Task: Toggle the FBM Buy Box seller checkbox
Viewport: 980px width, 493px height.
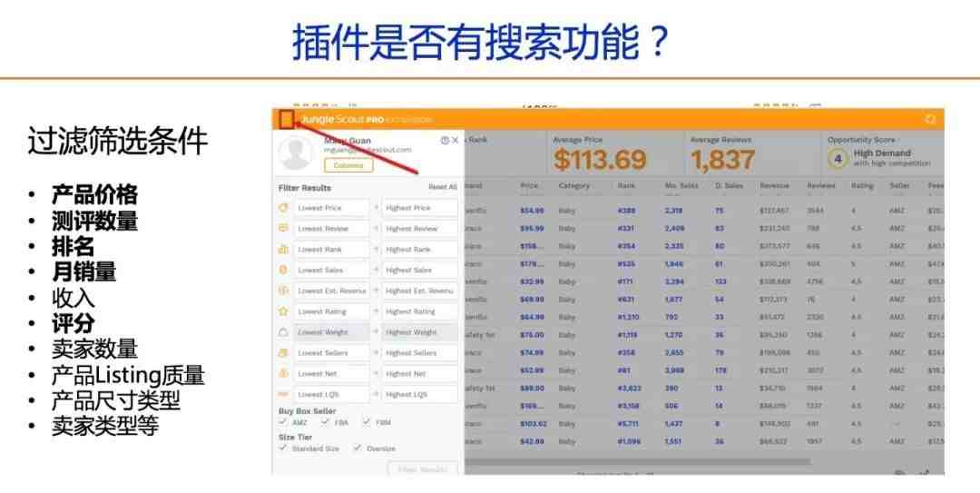Action: tap(367, 422)
